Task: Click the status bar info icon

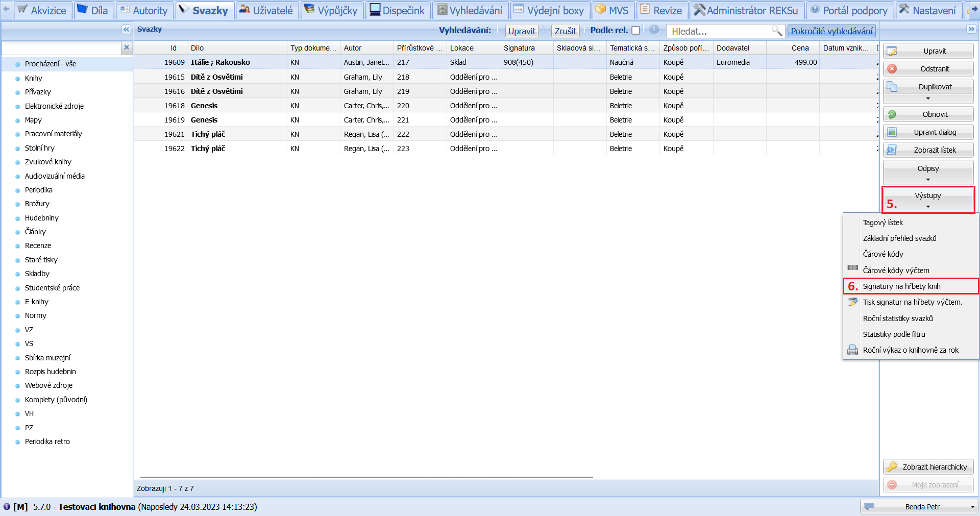Action: (7, 507)
